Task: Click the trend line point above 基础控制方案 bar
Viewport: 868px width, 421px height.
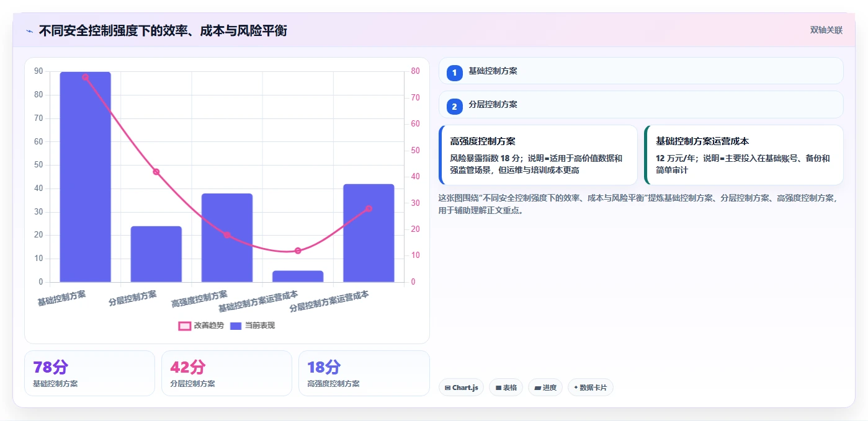Action: tap(86, 77)
